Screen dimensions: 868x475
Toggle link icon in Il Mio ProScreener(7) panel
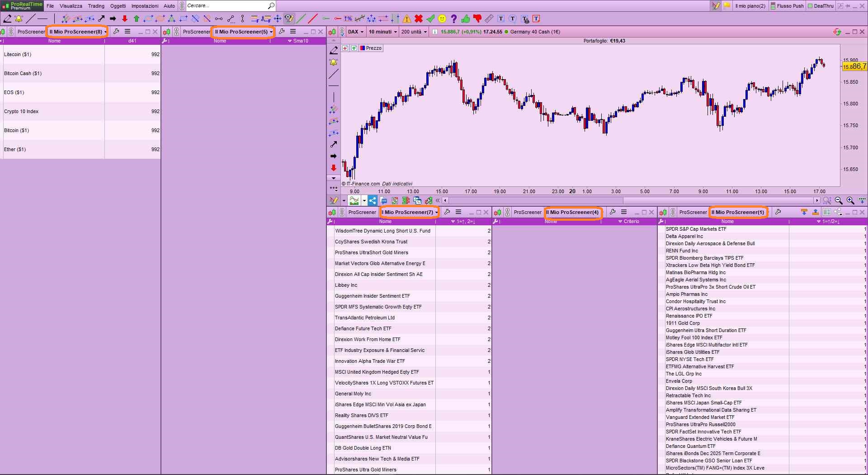[x=342, y=212]
